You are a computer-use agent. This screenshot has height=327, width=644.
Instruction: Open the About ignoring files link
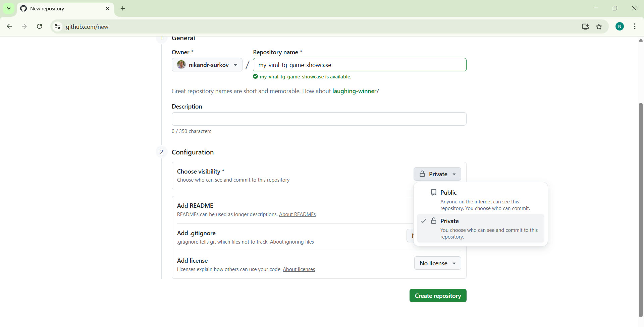(x=292, y=242)
